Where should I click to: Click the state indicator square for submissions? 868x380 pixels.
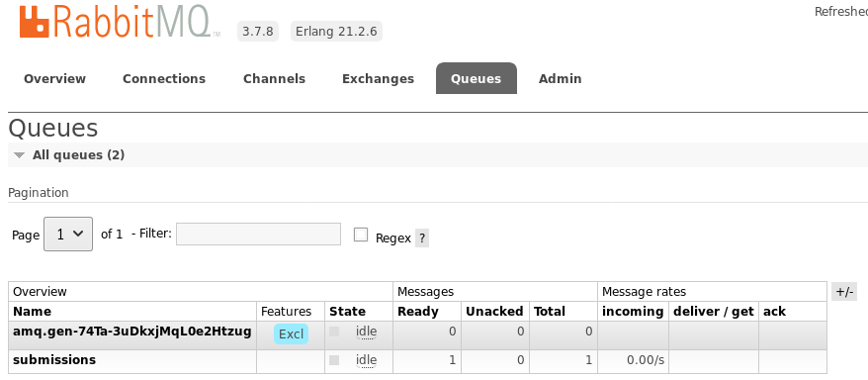click(334, 360)
